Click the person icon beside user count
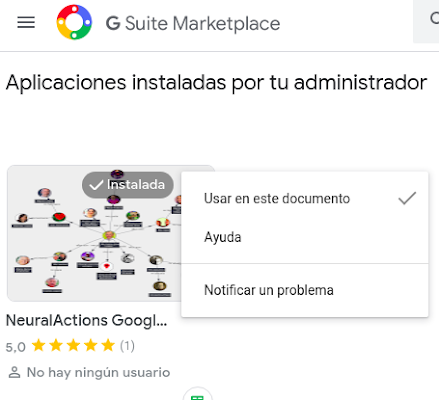The height and width of the screenshot is (400, 439). [14, 372]
